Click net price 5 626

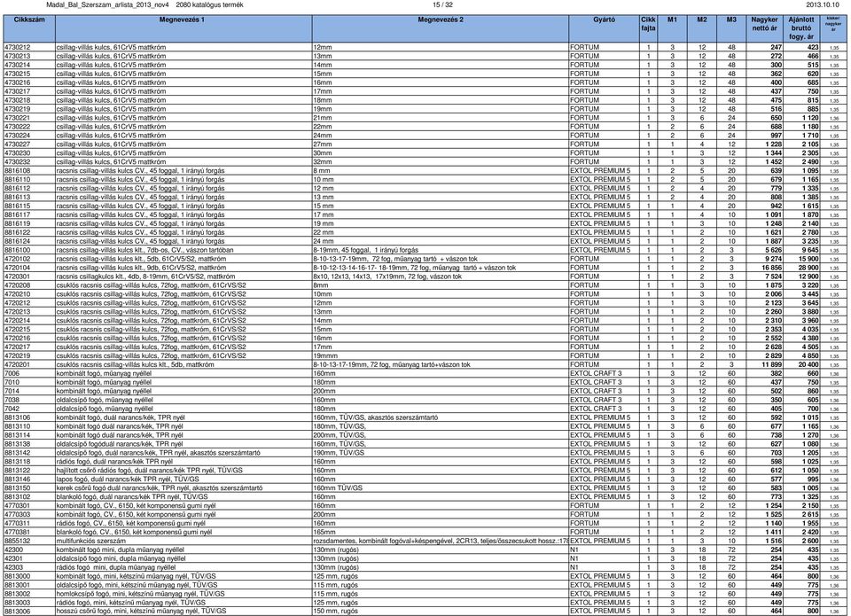point(773,250)
